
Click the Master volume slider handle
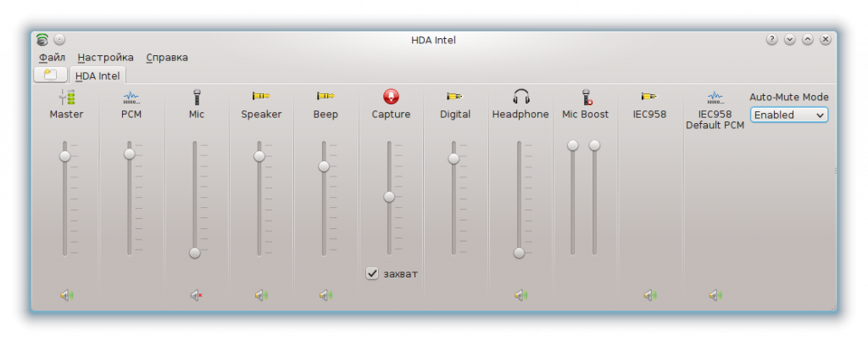click(64, 156)
